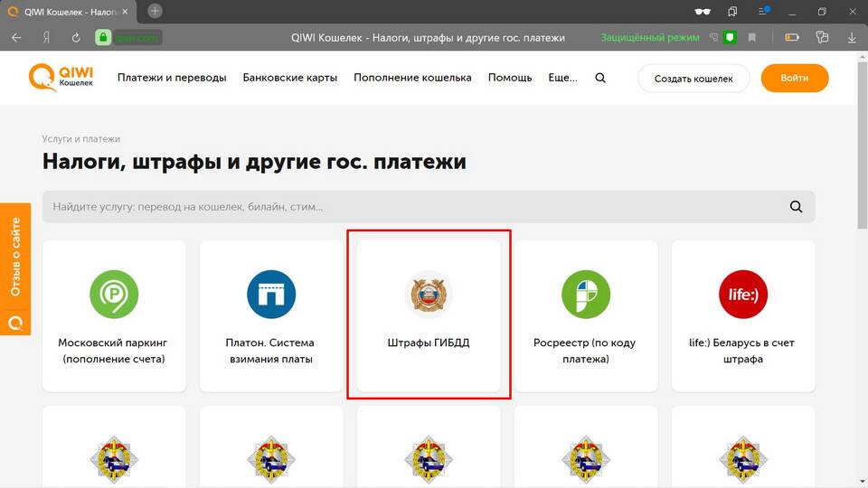Click the browser downloads arrow icon
The height and width of the screenshot is (488, 868).
click(852, 38)
